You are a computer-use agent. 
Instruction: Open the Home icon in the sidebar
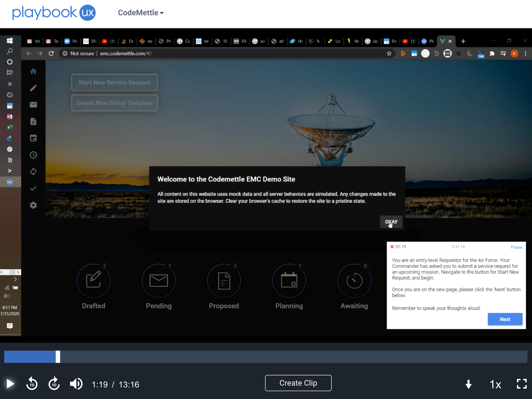pyautogui.click(x=33, y=71)
